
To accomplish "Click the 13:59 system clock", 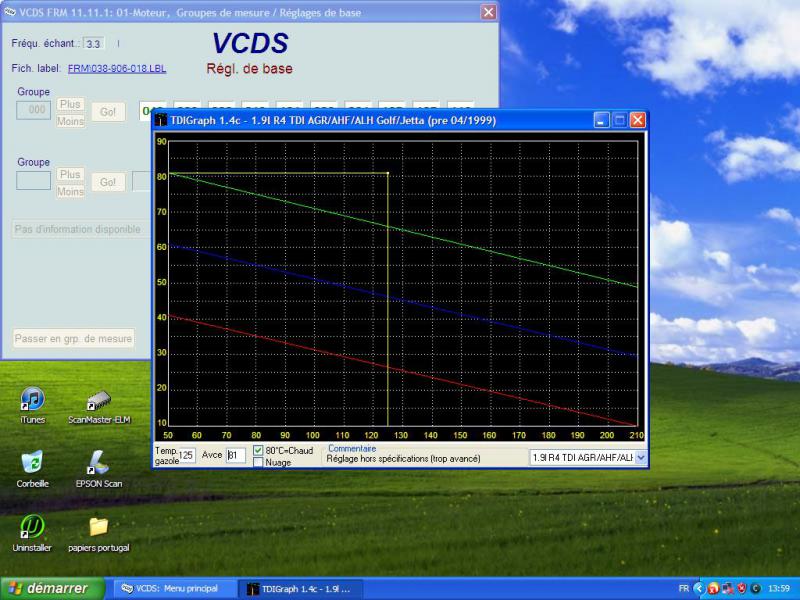I will [x=779, y=589].
